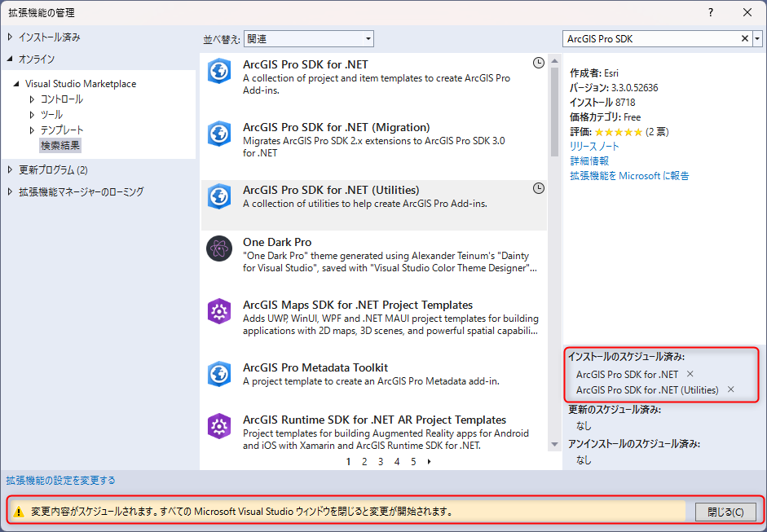Viewport: 767px width, 532px height.
Task: Click the 閉じる(C) button
Action: point(725,512)
